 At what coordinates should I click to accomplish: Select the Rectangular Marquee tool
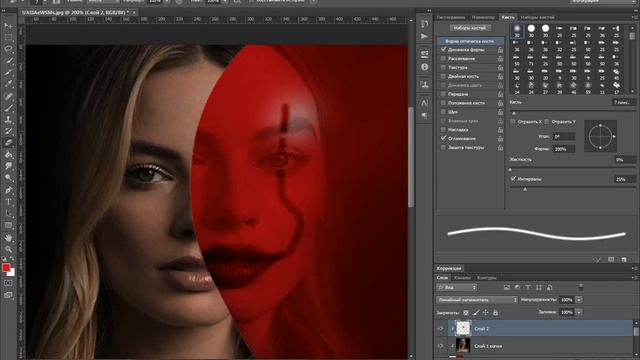pyautogui.click(x=8, y=37)
